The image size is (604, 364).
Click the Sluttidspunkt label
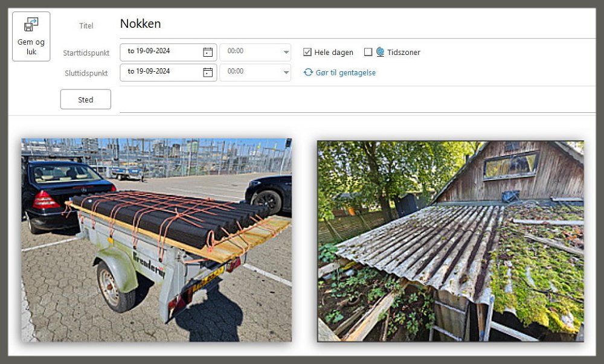tap(86, 73)
